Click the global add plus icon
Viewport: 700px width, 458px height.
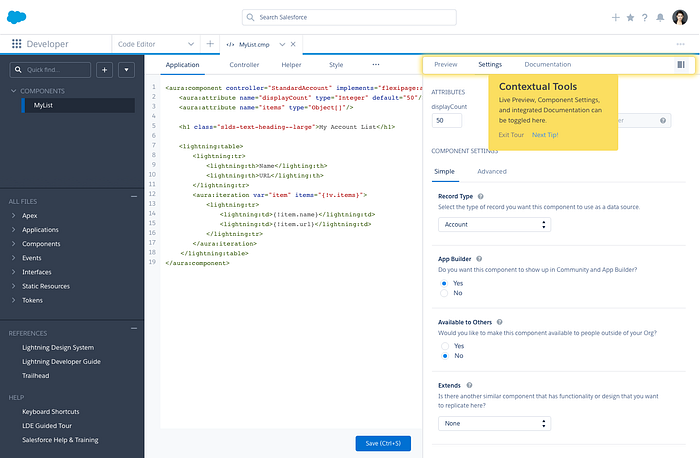(616, 17)
